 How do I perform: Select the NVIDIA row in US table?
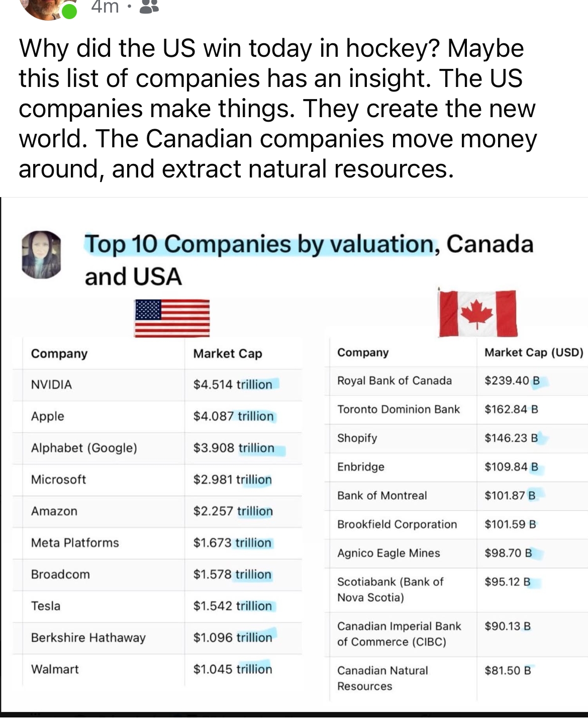tap(51, 385)
